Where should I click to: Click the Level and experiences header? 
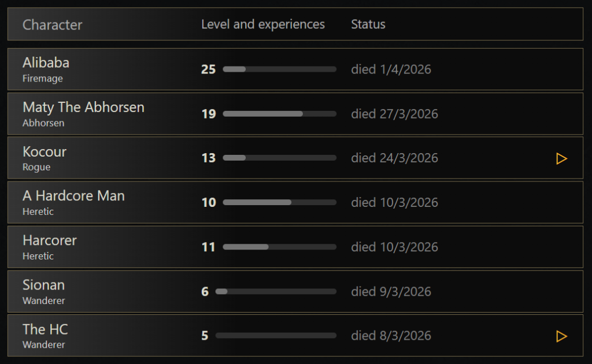[x=262, y=24]
